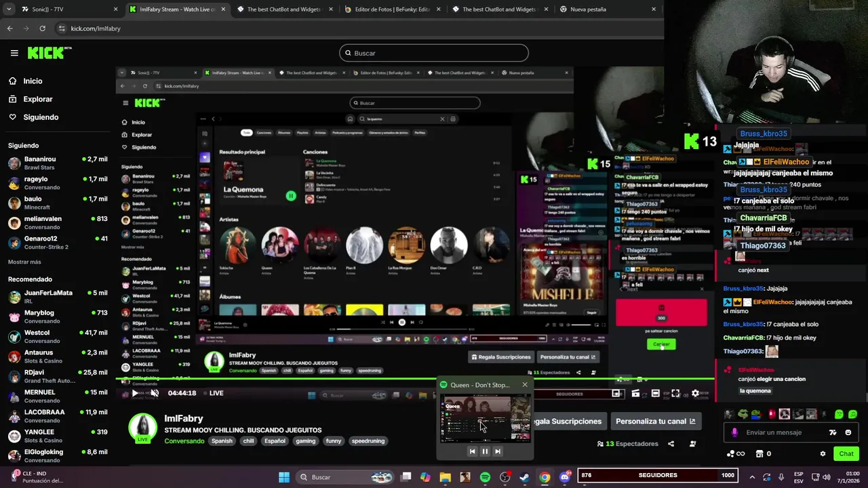
Task: Open ElGlogloking recommended channel
Action: [x=58, y=455]
